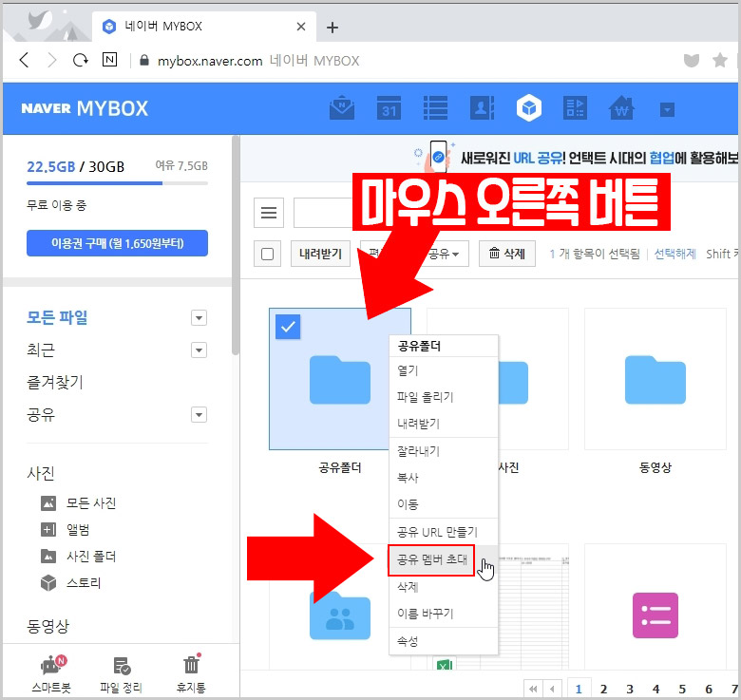
Task: Open the Calendar icon in header
Action: 389,108
